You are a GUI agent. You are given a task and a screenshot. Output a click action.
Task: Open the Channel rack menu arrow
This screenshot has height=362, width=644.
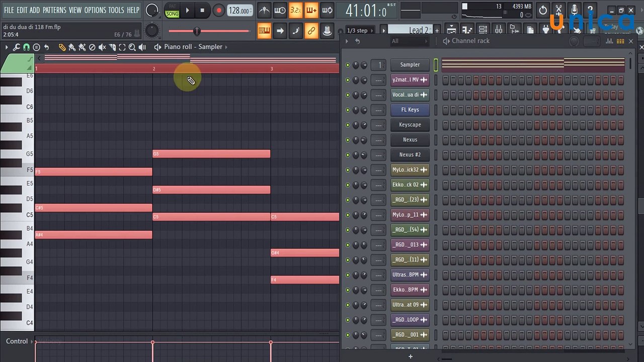coord(347,41)
